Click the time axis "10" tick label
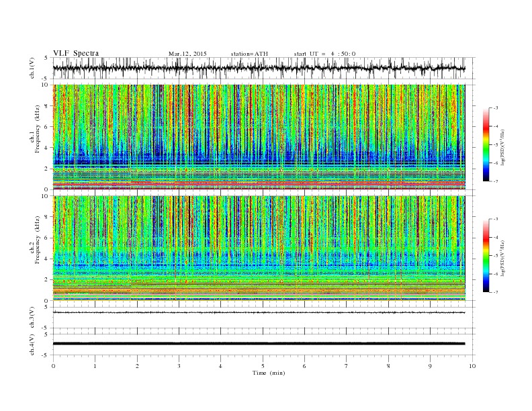This screenshot has height=411, width=532. tap(472, 366)
